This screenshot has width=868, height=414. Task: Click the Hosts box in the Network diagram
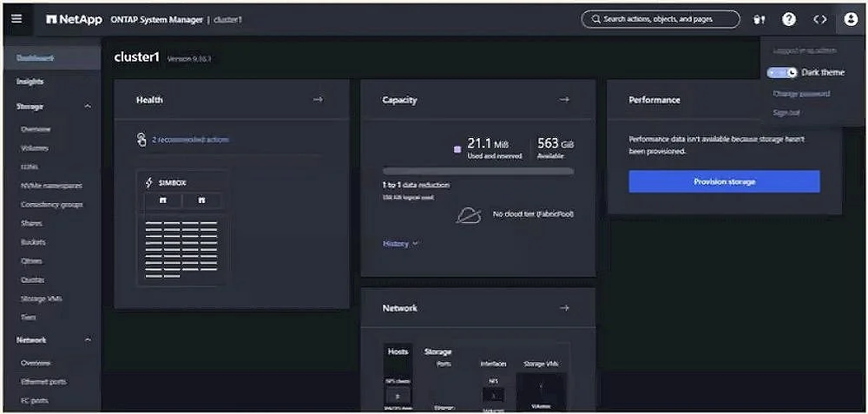[398, 378]
